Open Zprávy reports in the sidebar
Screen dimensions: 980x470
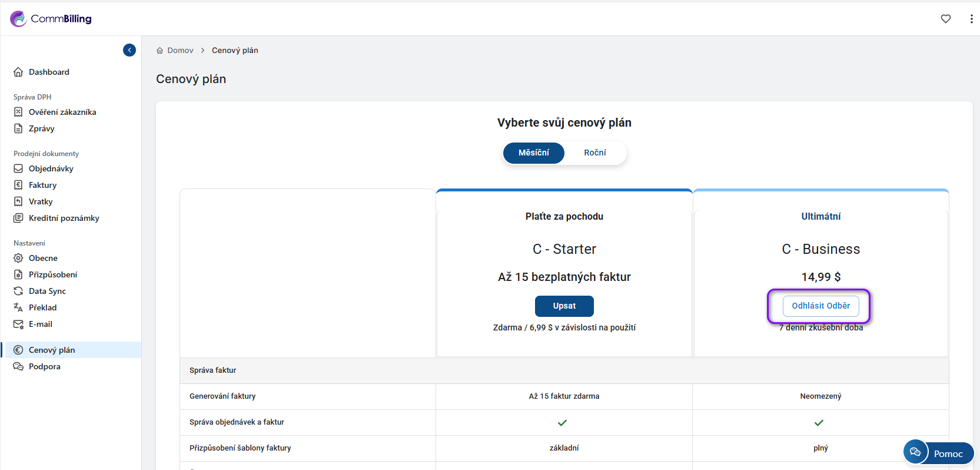point(41,128)
